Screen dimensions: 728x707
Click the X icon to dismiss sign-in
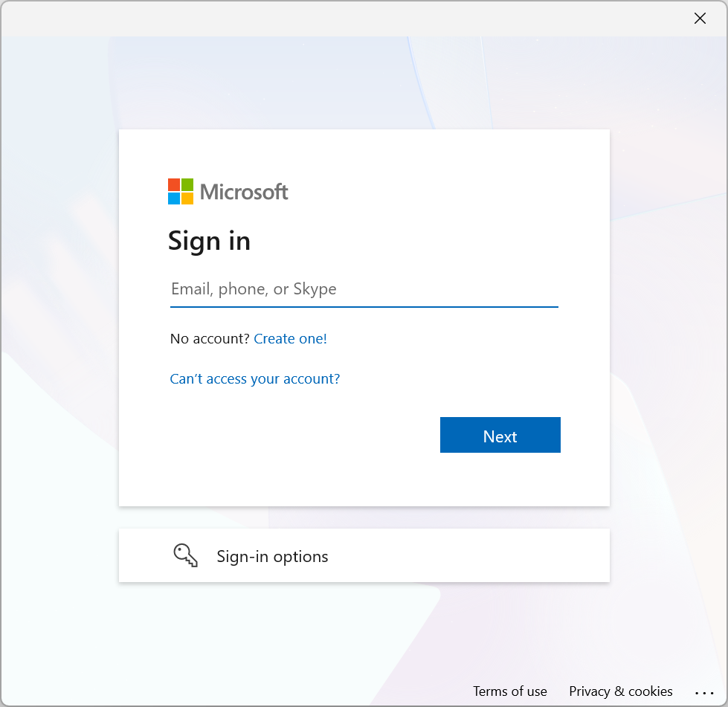tap(699, 18)
